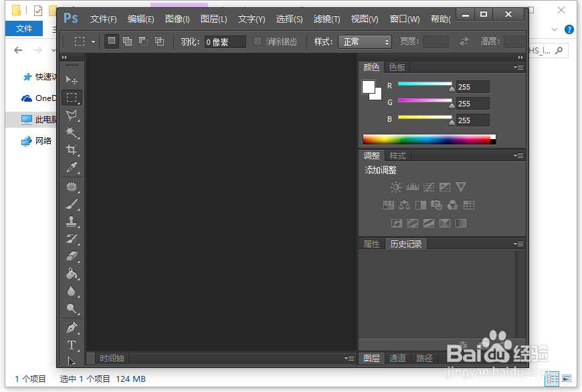Add a Levels adjustment
Viewport: 582px width, 392px height.
[412, 187]
